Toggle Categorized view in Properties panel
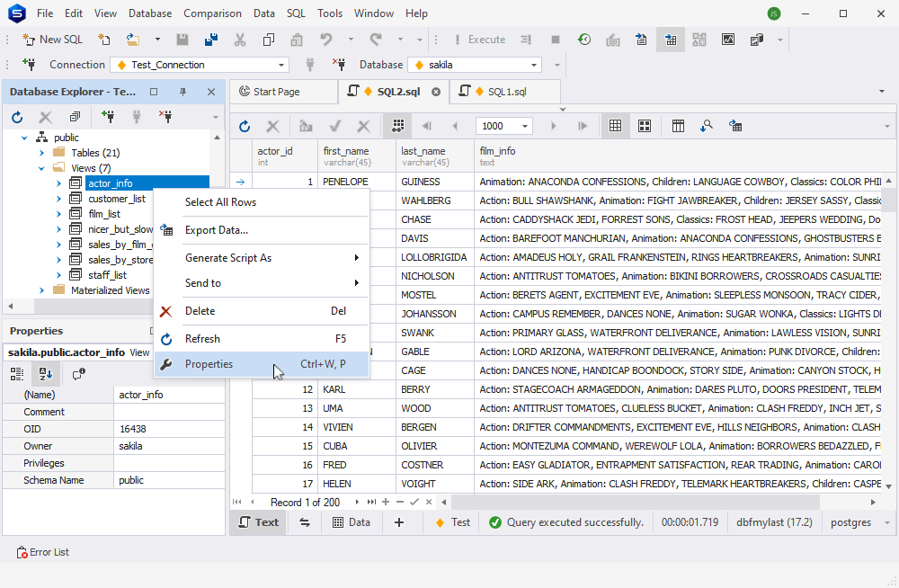 pos(17,375)
